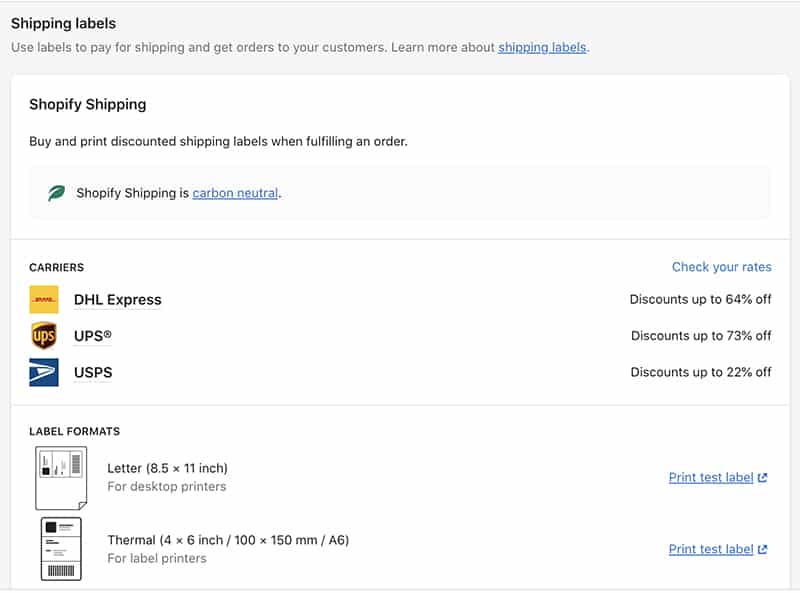This screenshot has width=800, height=593.
Task: Open the carbon neutral link
Action: pos(235,193)
